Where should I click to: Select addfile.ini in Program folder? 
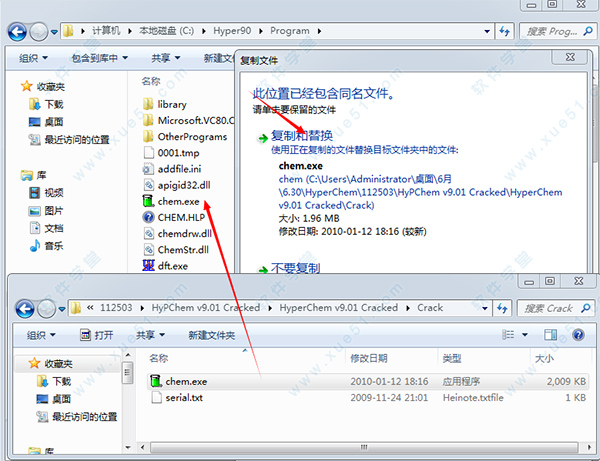tap(172, 169)
